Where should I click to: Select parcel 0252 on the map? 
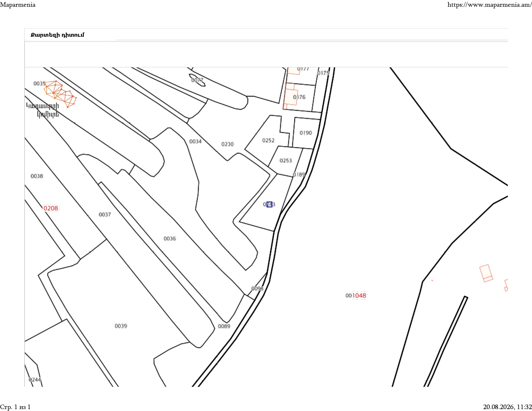point(268,140)
